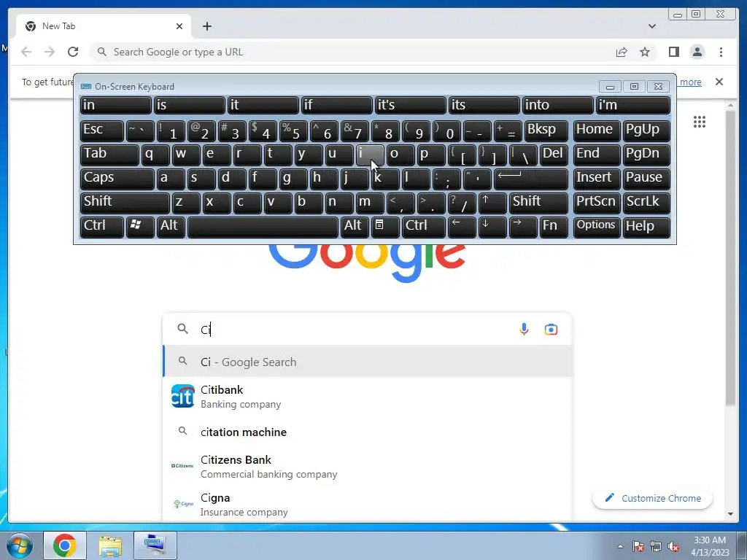747x560 pixels.
Task: Search by image with the camera icon
Action: (551, 329)
